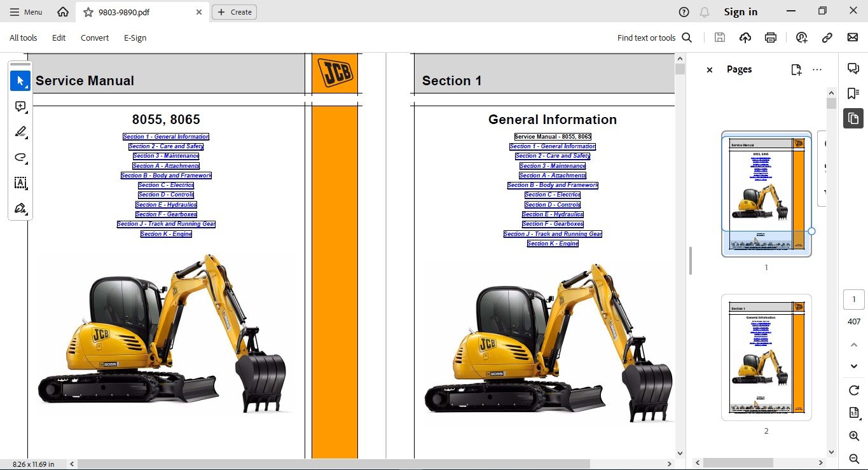Toggle the page thumbnails panel icon
Viewport: 868px width, 470px height.
click(853, 118)
